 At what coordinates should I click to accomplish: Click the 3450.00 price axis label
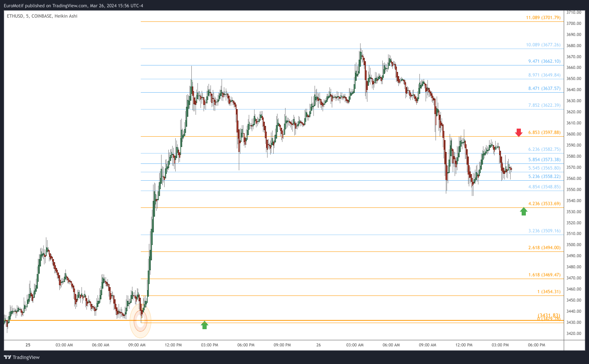point(574,300)
